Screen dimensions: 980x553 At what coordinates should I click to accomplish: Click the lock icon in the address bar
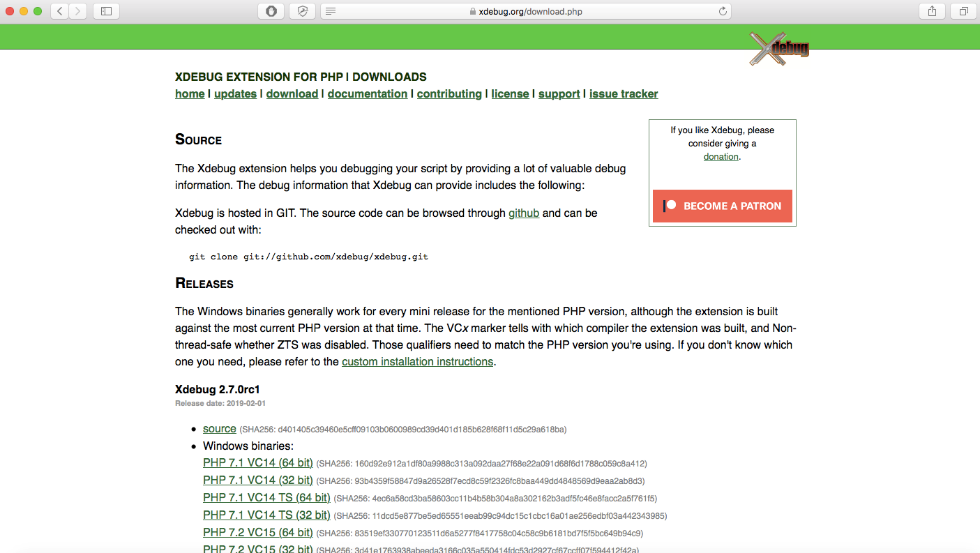point(473,12)
